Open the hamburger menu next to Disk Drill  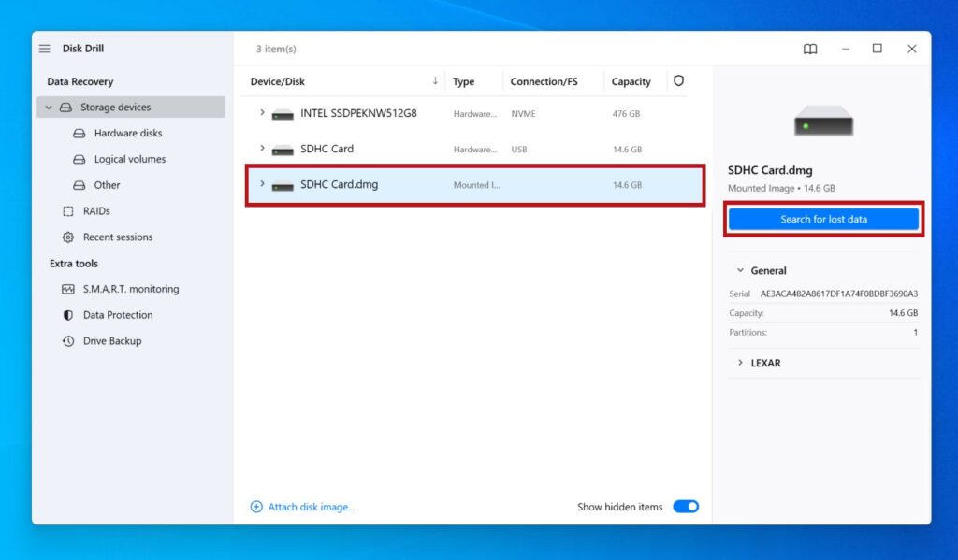45,49
